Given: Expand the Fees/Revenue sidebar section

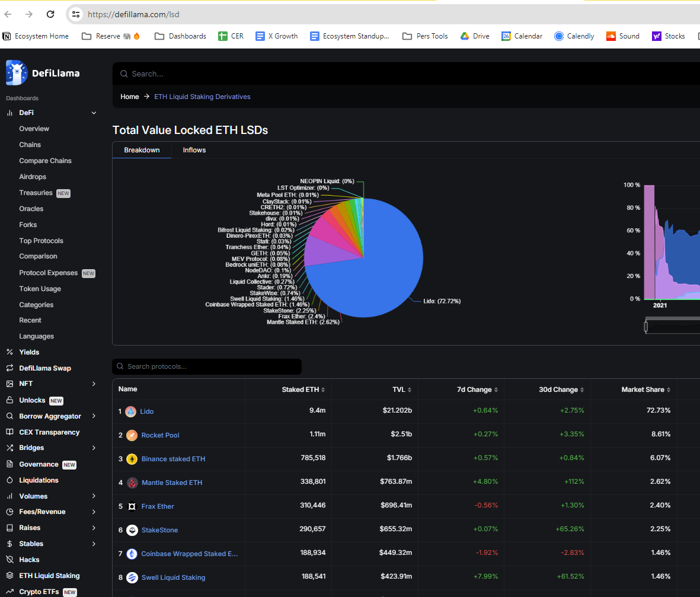Looking at the screenshot, I should (94, 512).
